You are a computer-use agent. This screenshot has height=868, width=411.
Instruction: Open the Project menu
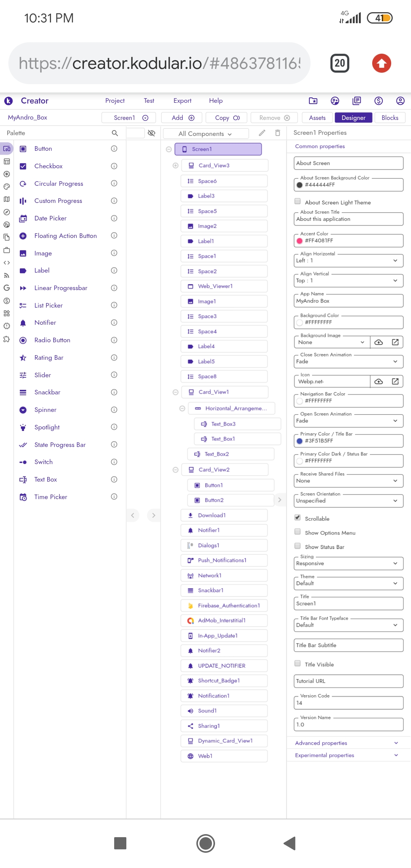pyautogui.click(x=115, y=101)
